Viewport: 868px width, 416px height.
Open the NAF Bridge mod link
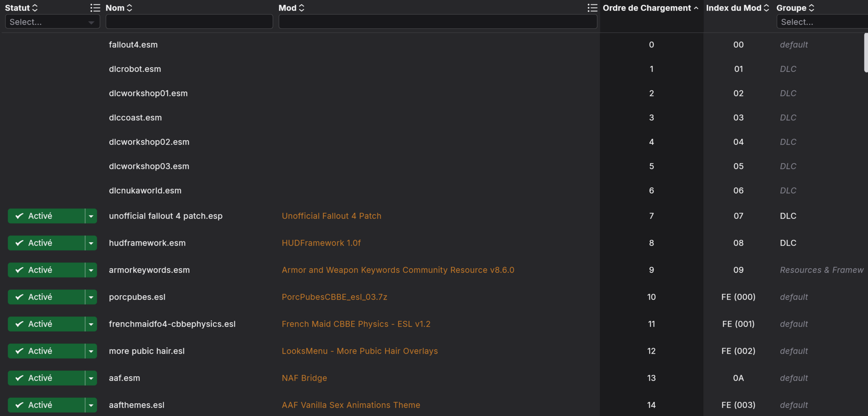(x=304, y=378)
